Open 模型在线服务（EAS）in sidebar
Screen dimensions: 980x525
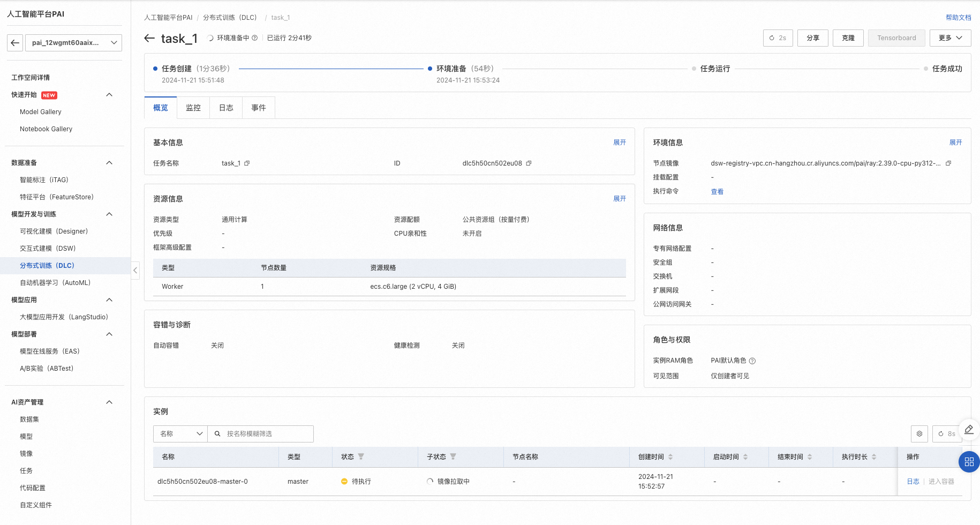pos(49,351)
